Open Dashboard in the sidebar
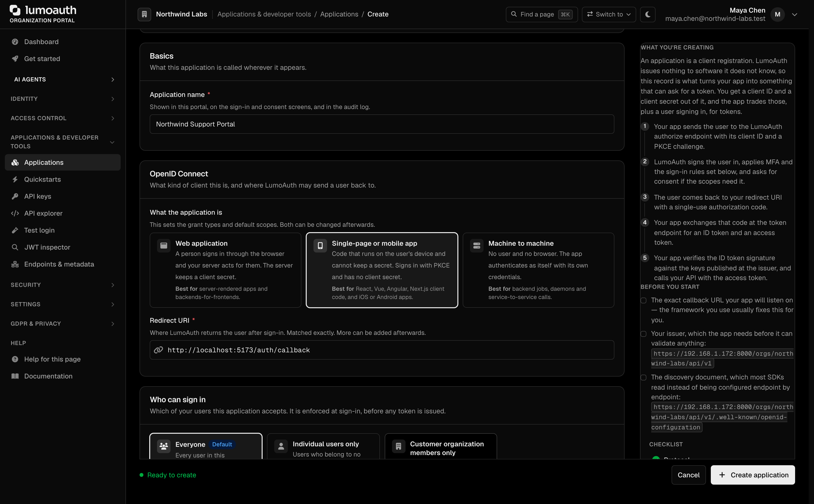This screenshot has height=504, width=814. point(63,42)
